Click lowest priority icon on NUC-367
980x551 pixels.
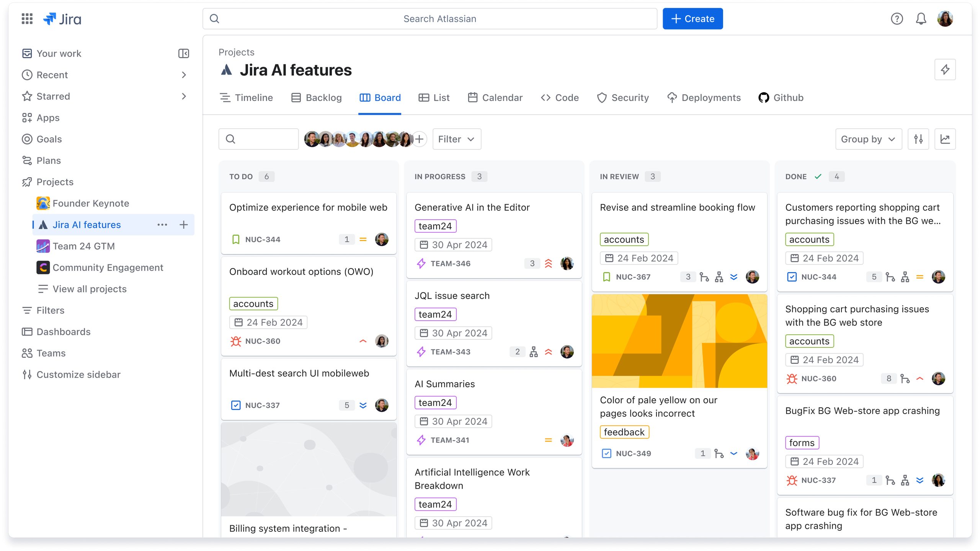tap(733, 277)
